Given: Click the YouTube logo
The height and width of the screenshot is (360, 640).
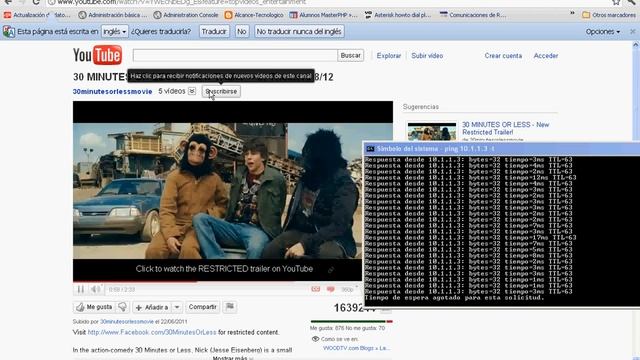Looking at the screenshot, I should [x=97, y=55].
